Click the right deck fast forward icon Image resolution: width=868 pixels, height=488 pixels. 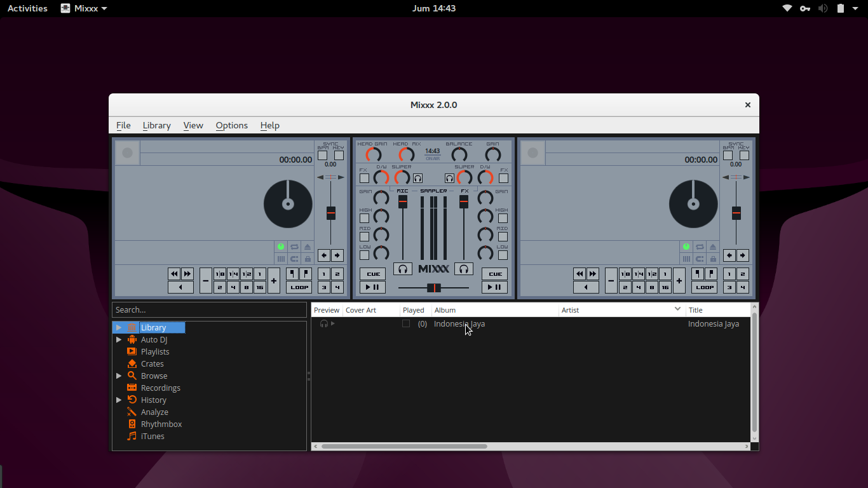(x=593, y=274)
